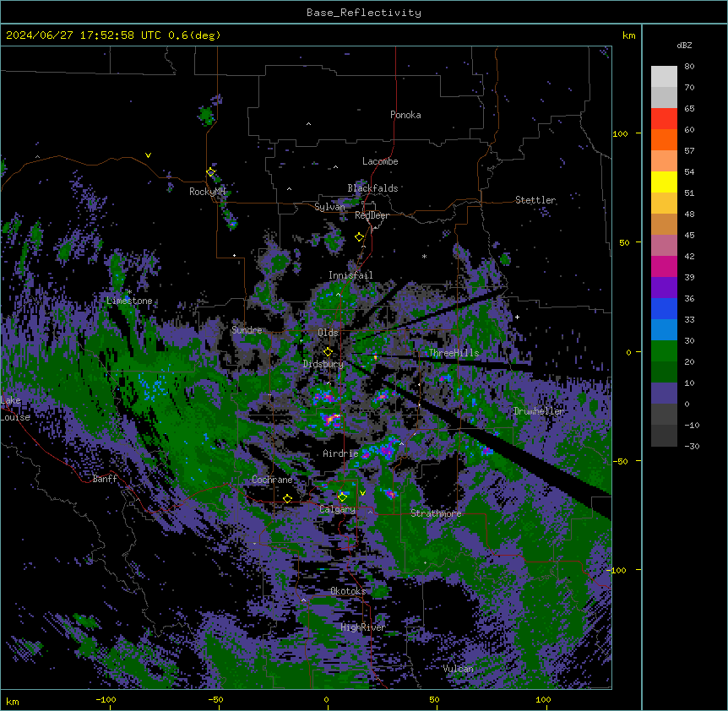The width and height of the screenshot is (728, 711).
Task: Click the Drumheller city label
Action: point(539,411)
